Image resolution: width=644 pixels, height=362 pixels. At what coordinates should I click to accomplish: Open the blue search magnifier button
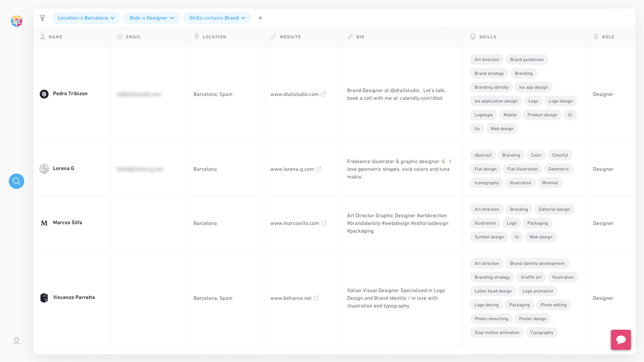[17, 181]
